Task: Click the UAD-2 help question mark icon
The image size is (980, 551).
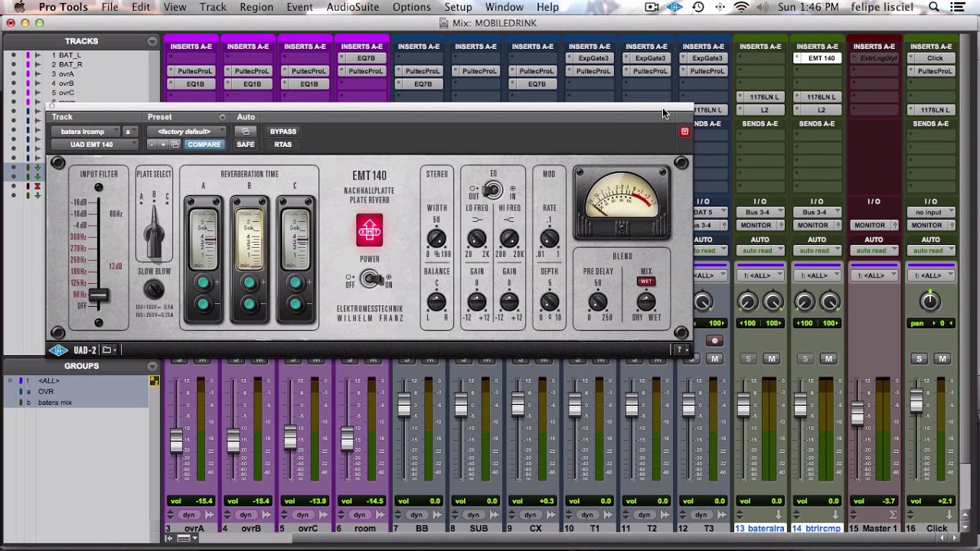Action: click(x=678, y=350)
